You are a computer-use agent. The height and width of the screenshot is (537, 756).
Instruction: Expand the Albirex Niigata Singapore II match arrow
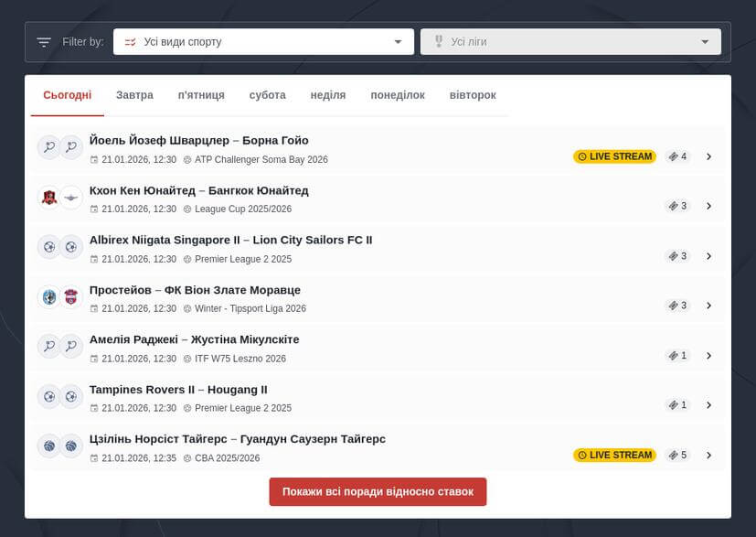[x=708, y=256]
